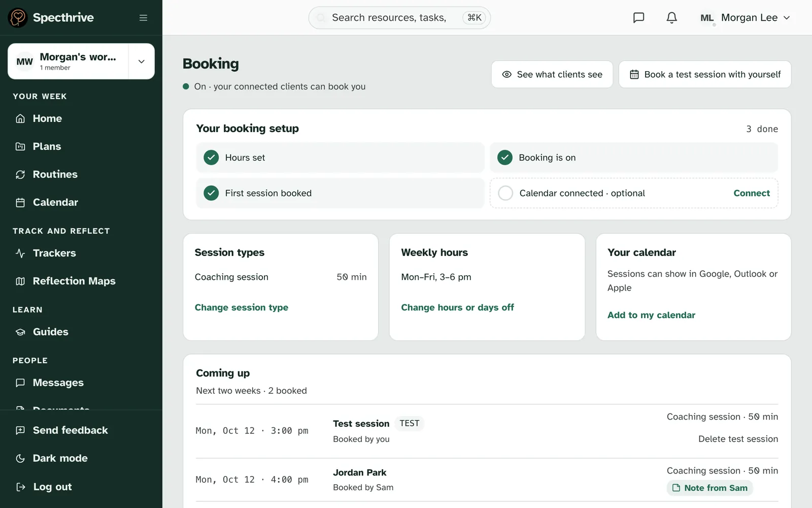The height and width of the screenshot is (508, 812).
Task: Click the Booking is on checkmark
Action: click(x=504, y=158)
